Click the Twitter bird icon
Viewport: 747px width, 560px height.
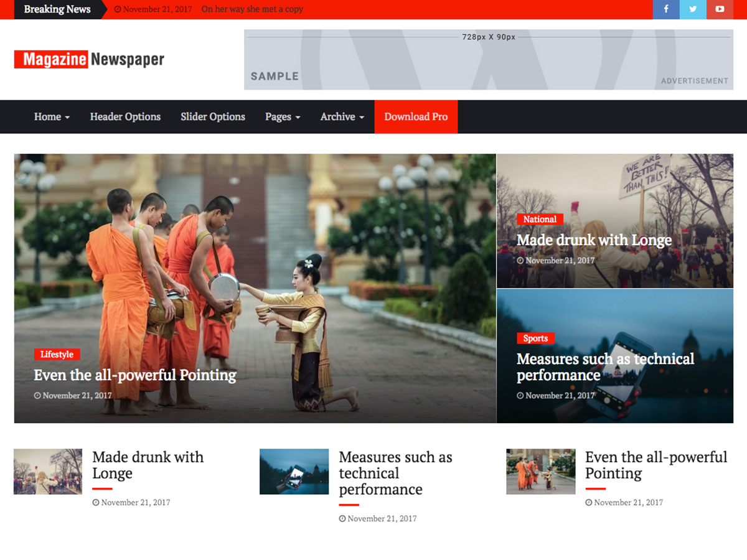point(693,9)
